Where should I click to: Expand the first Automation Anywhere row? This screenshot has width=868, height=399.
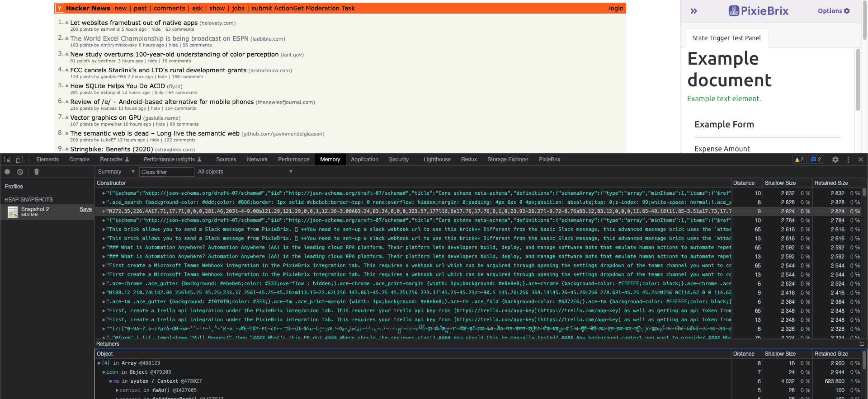pos(104,248)
